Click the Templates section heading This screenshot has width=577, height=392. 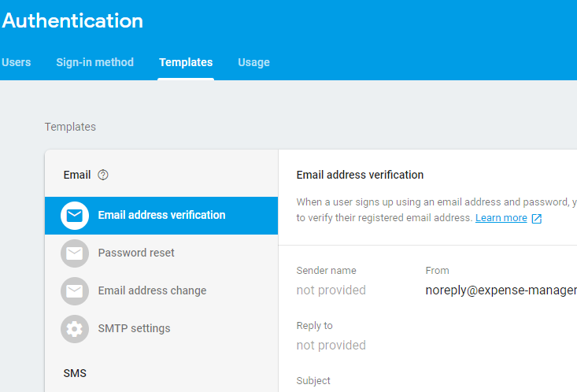pos(70,127)
